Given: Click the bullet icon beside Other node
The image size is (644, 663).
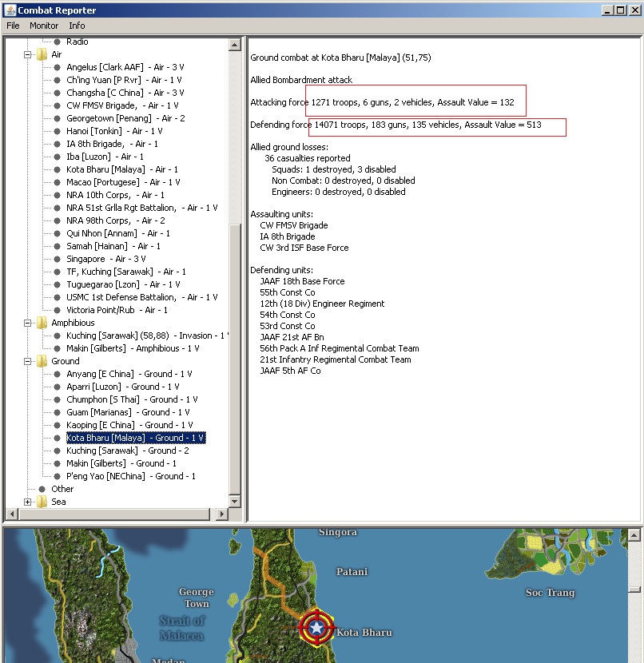Looking at the screenshot, I should (x=42, y=489).
